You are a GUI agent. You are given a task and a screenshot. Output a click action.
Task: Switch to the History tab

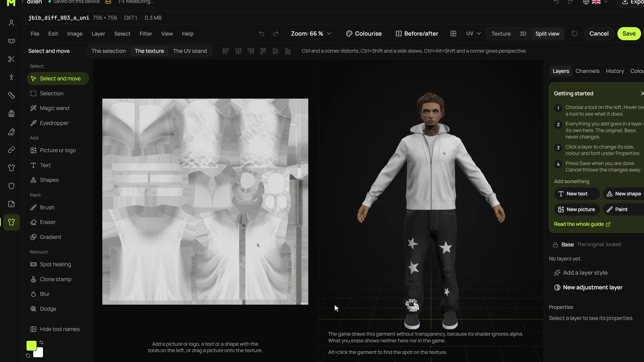pyautogui.click(x=615, y=71)
